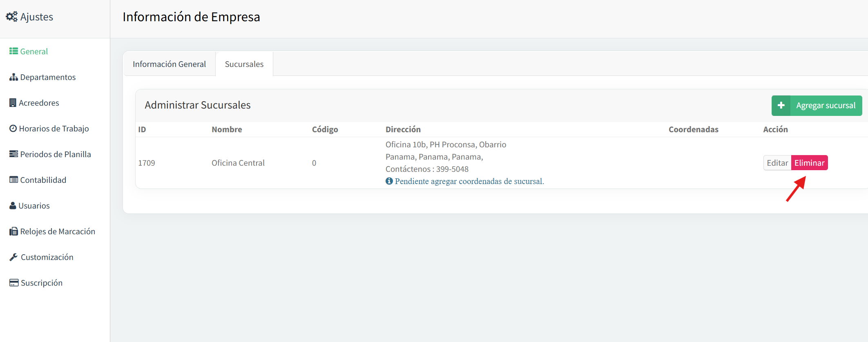Open Relojes de Marcación device icon

point(13,231)
